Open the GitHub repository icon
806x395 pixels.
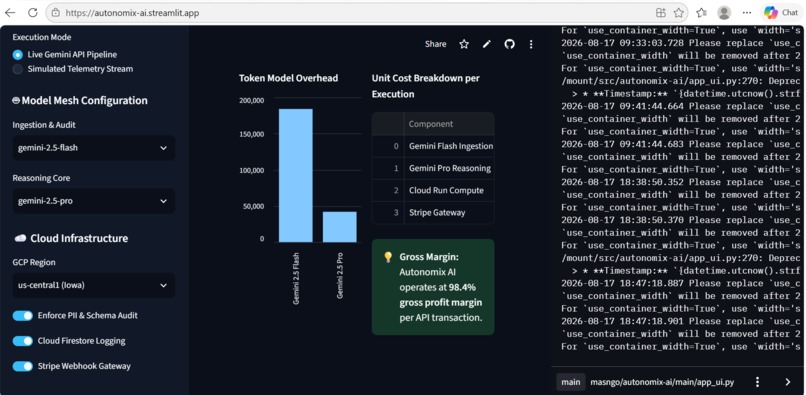pyautogui.click(x=509, y=44)
